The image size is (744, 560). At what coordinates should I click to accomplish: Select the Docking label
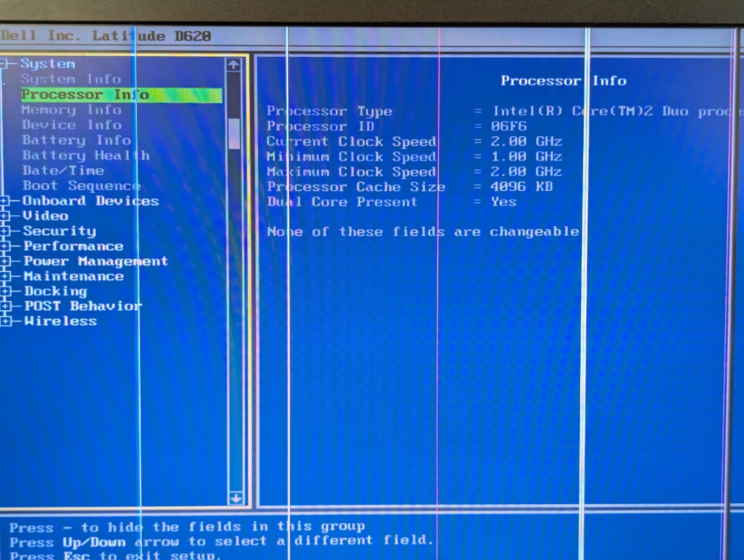(x=56, y=291)
